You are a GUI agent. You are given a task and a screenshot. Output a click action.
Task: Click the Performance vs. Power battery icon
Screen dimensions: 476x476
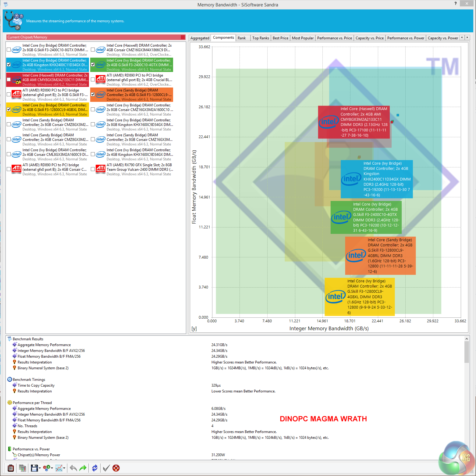click(x=9, y=449)
